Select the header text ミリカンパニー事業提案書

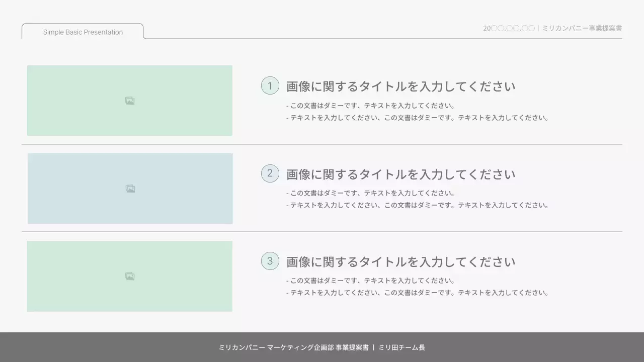(582, 28)
